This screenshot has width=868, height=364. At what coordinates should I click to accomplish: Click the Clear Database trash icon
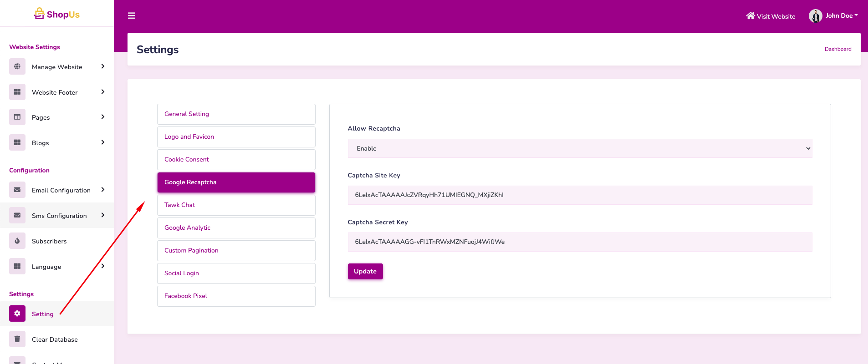coord(17,339)
